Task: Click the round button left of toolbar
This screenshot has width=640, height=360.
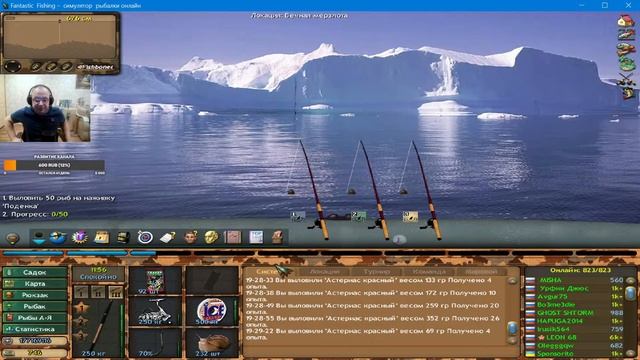Action: click(13, 238)
